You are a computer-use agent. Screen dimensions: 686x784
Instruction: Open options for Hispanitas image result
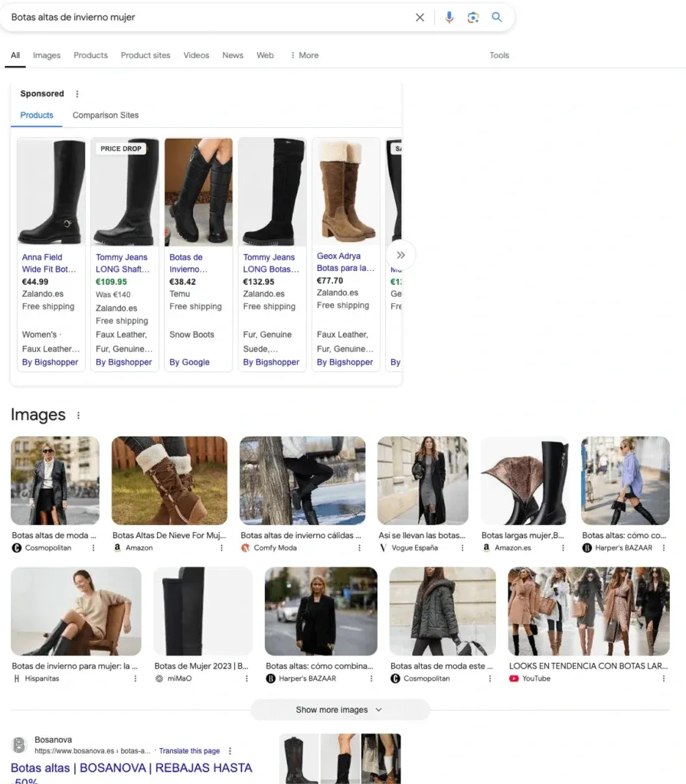pyautogui.click(x=135, y=678)
